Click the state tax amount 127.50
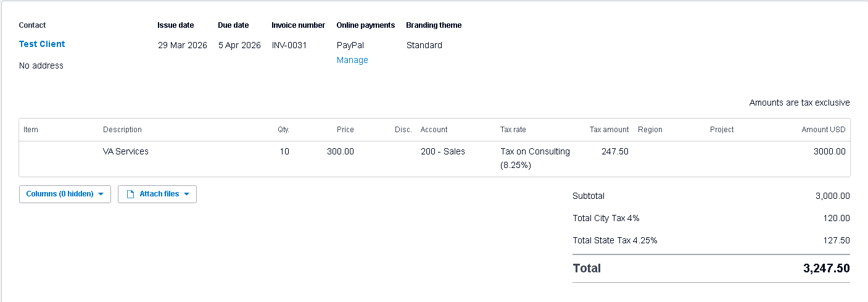The width and height of the screenshot is (868, 302). tap(837, 240)
